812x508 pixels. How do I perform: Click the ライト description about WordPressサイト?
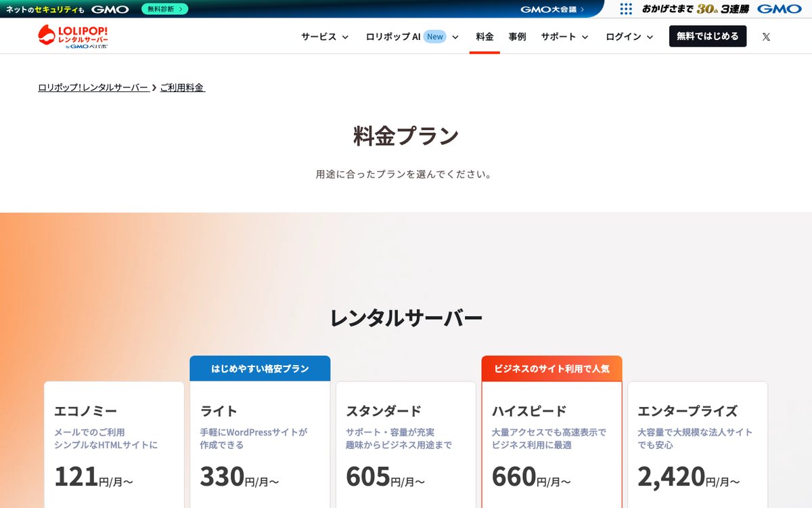(254, 438)
